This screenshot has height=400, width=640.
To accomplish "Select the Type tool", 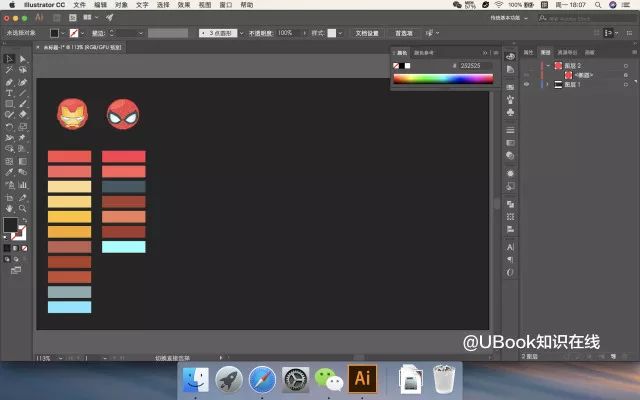I will 9,93.
